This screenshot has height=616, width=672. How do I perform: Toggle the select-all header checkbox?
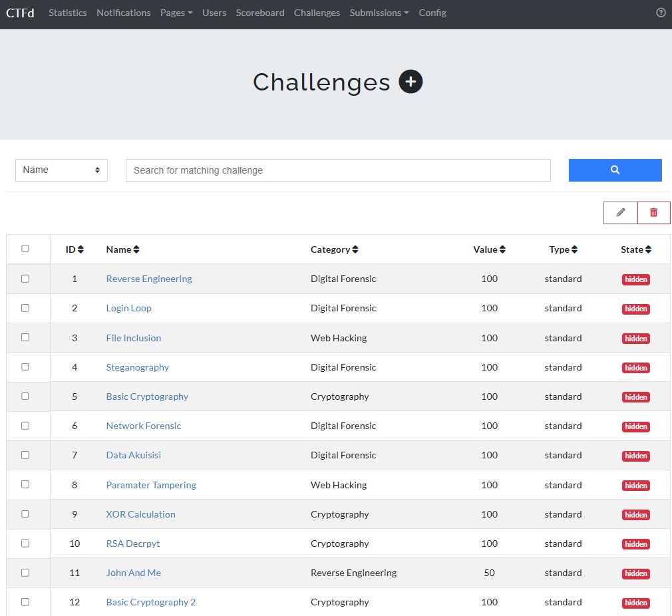tap(25, 249)
